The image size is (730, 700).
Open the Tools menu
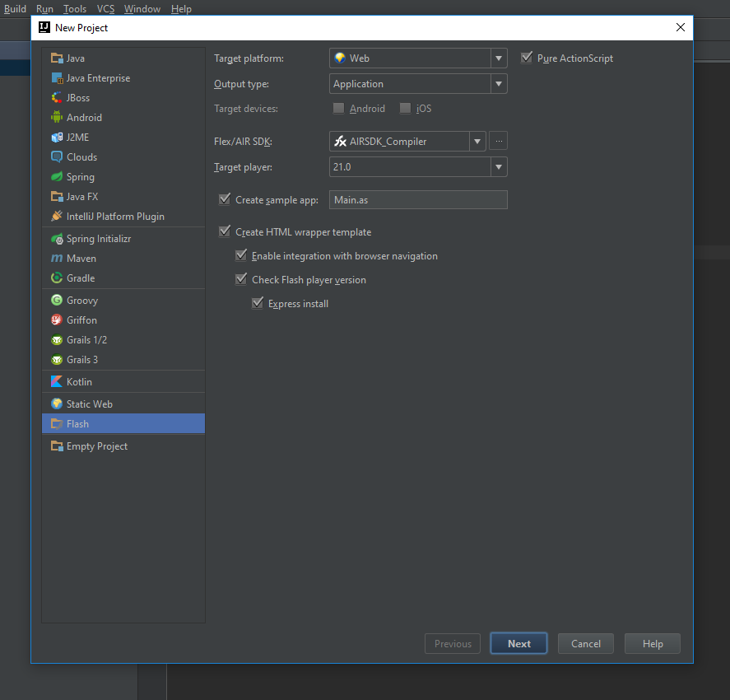(x=75, y=9)
